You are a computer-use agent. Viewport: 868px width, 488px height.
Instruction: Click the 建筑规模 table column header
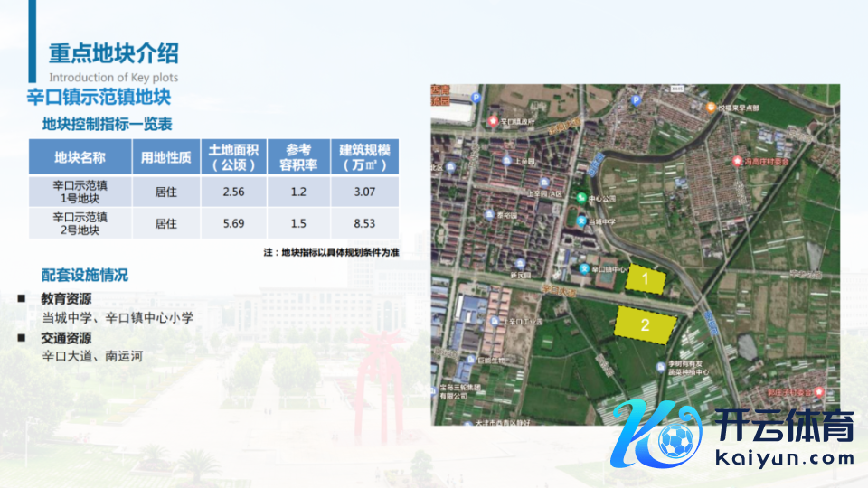(x=364, y=157)
